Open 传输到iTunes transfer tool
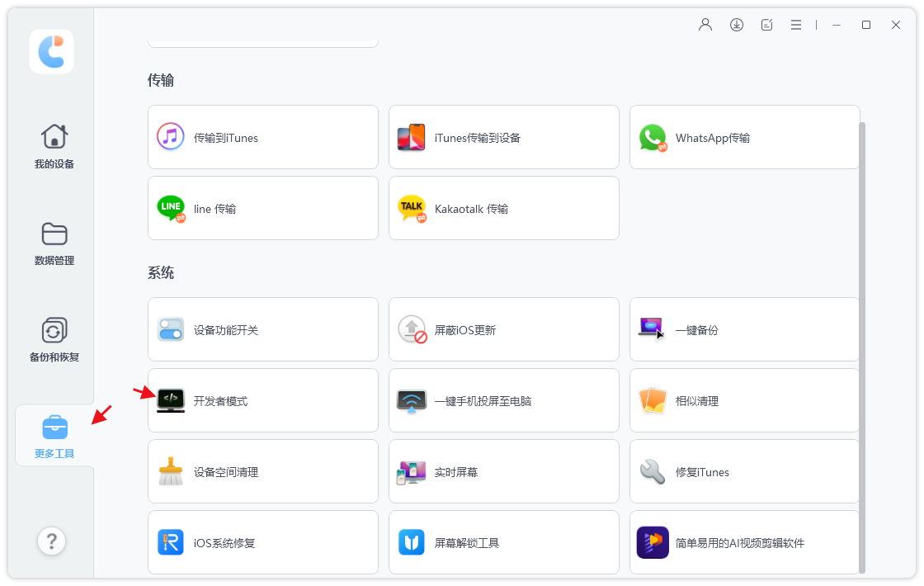Viewport: 924px width, 586px height. (x=262, y=137)
